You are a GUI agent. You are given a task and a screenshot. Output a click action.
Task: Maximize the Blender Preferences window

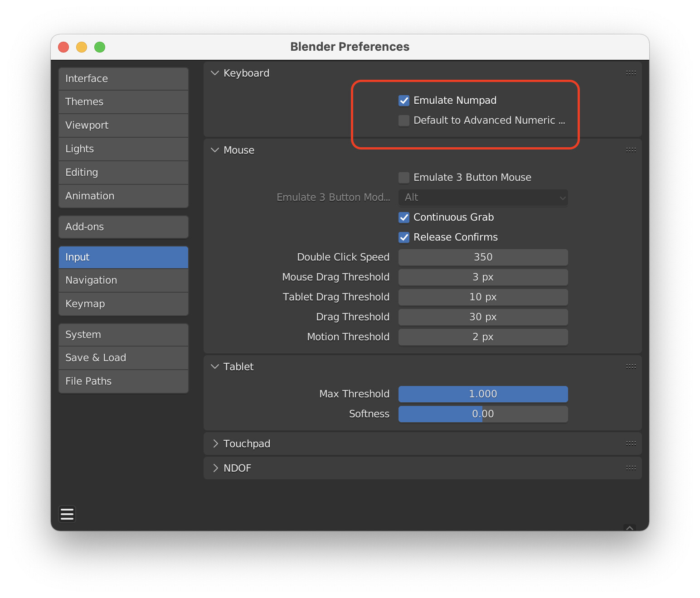point(100,47)
